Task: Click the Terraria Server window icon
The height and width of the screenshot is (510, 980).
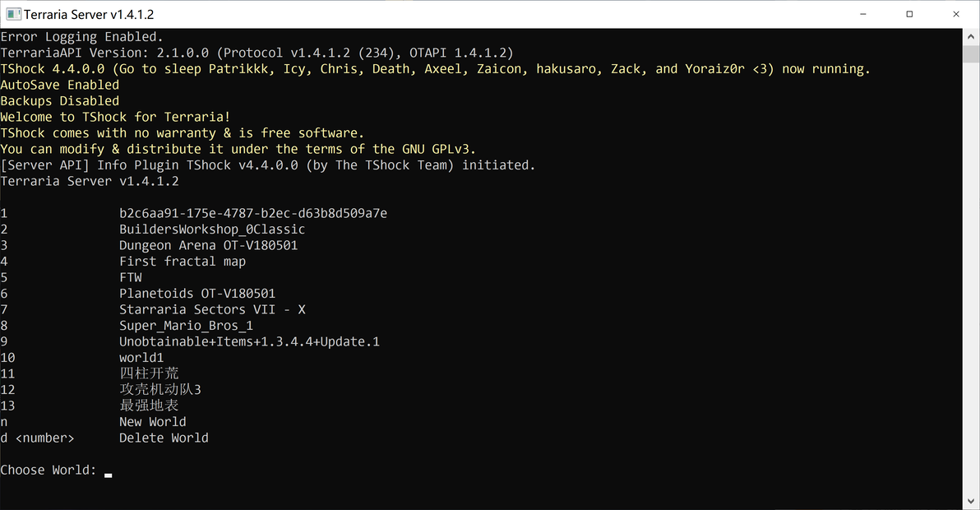Action: pos(13,14)
